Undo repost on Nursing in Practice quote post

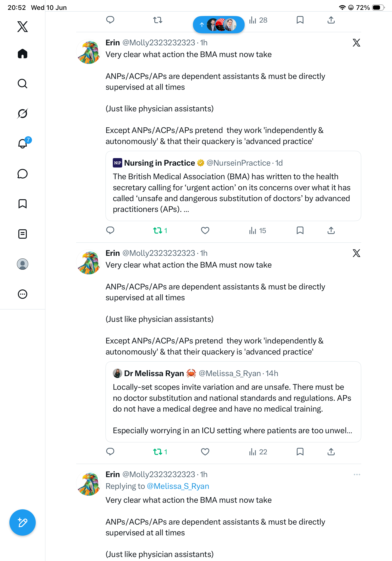coord(160,231)
